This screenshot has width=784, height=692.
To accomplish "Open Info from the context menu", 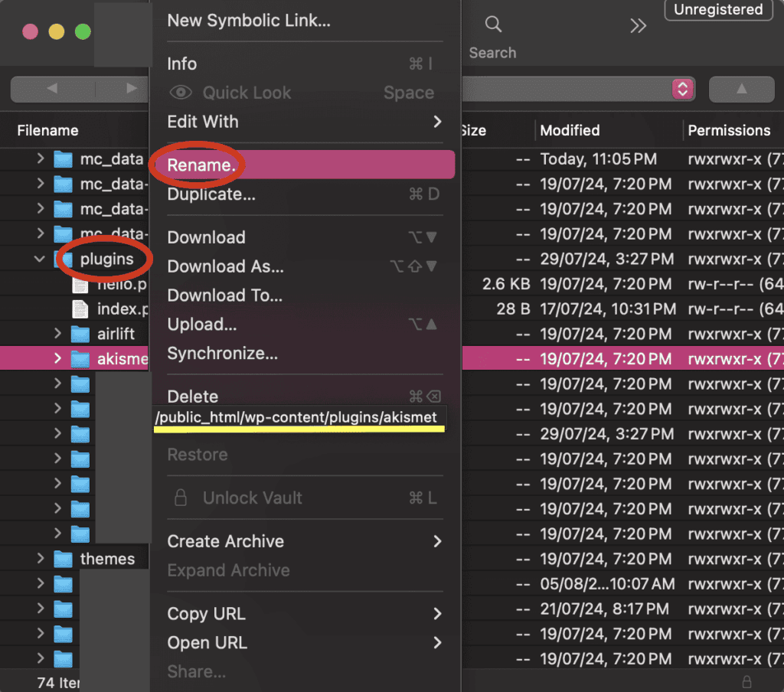I will (x=305, y=64).
